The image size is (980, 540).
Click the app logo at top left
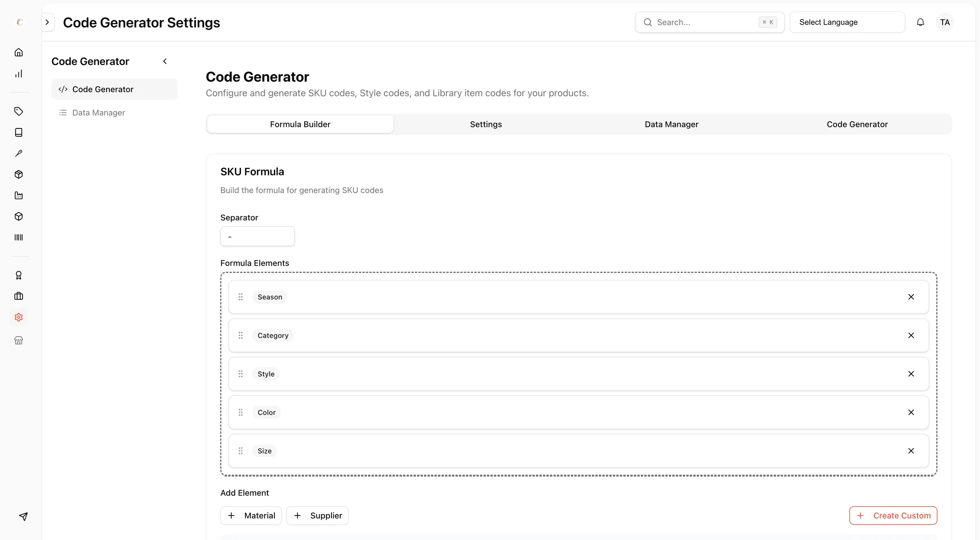[x=19, y=22]
